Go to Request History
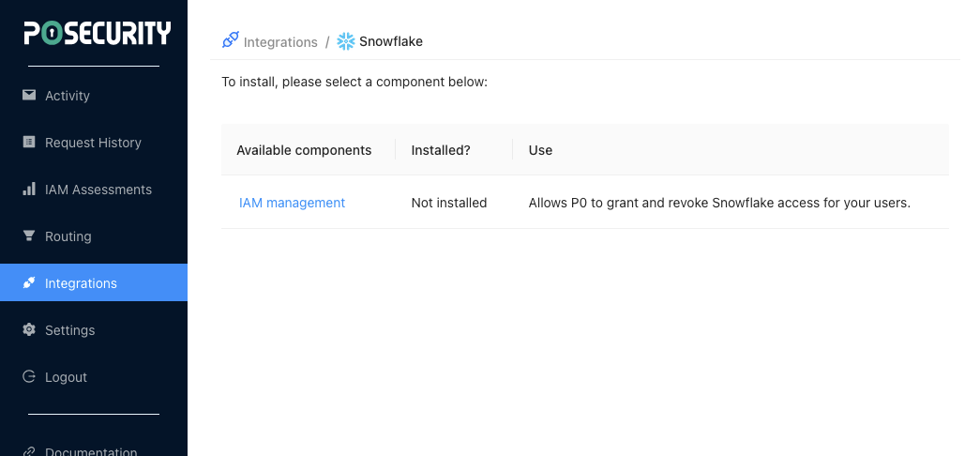This screenshot has width=980, height=456. (93, 143)
